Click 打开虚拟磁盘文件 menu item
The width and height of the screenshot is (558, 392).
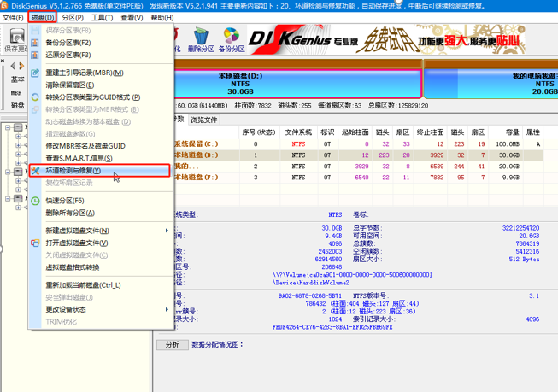click(77, 243)
